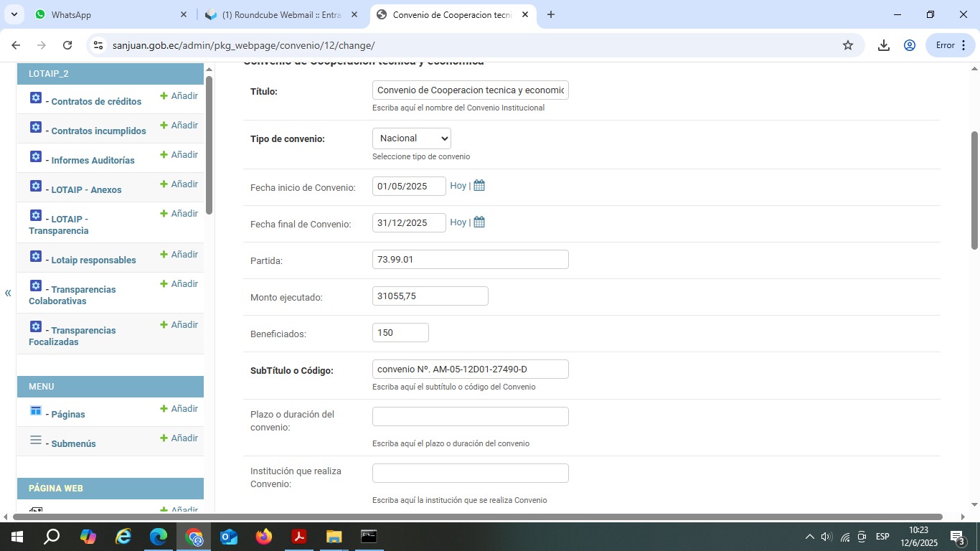Open Chrome downloads icon
This screenshot has width=980, height=551.
tap(884, 45)
